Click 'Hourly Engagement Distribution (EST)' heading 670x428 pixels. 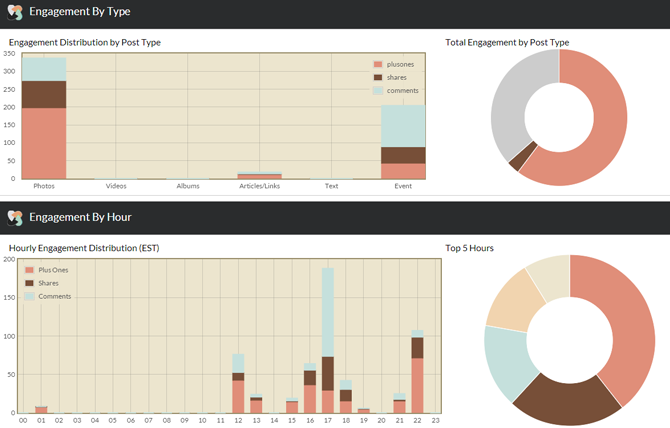tap(84, 248)
